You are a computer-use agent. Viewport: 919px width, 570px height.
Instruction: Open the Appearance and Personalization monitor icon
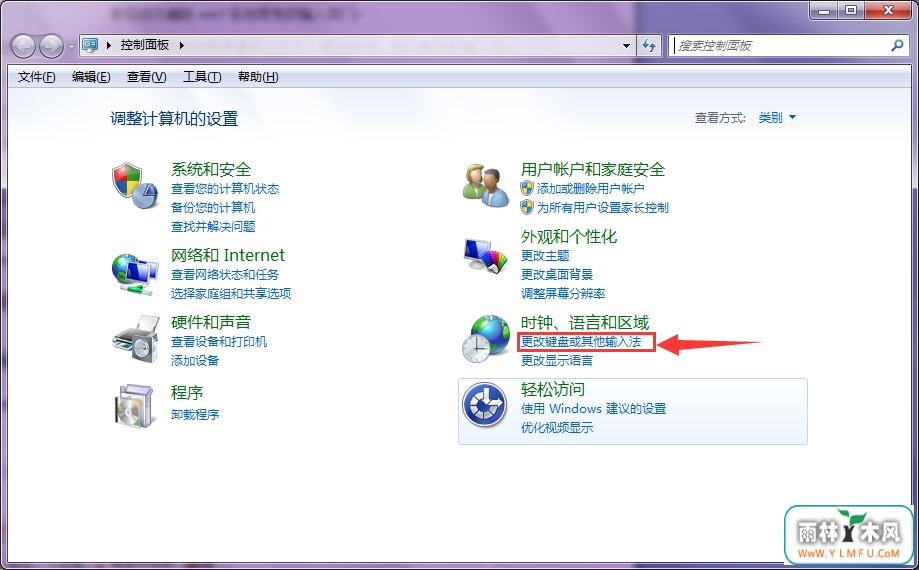(x=485, y=256)
